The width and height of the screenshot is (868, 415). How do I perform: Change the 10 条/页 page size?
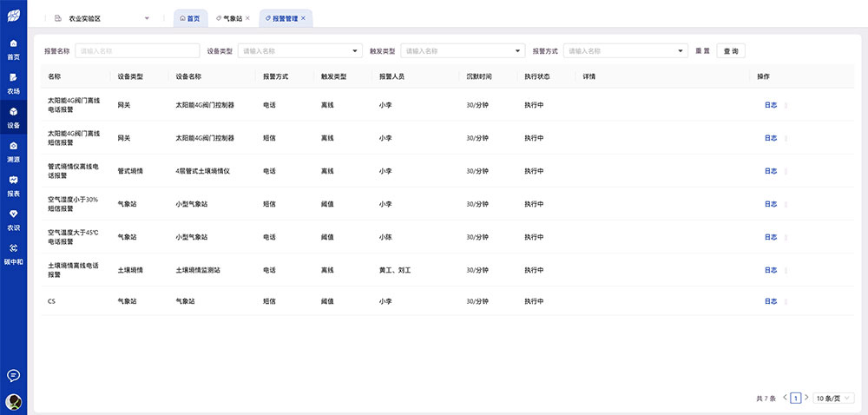(x=834, y=398)
